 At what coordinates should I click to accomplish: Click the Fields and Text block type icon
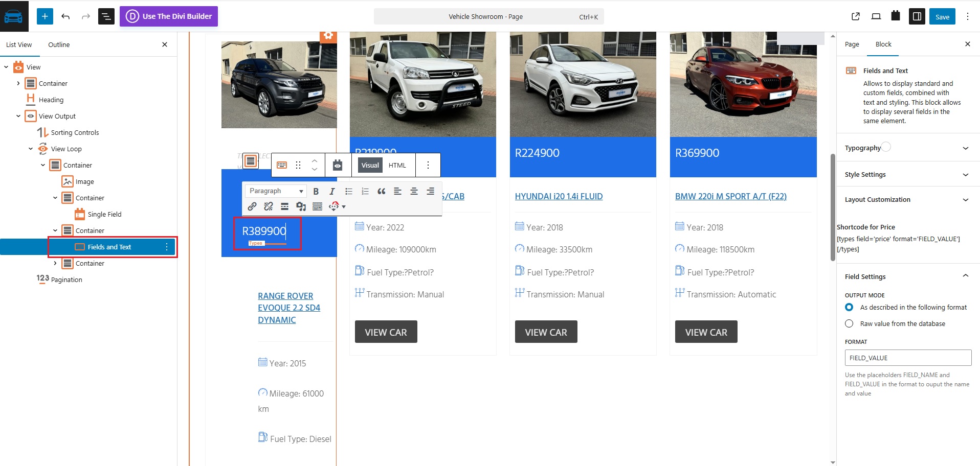click(x=282, y=165)
